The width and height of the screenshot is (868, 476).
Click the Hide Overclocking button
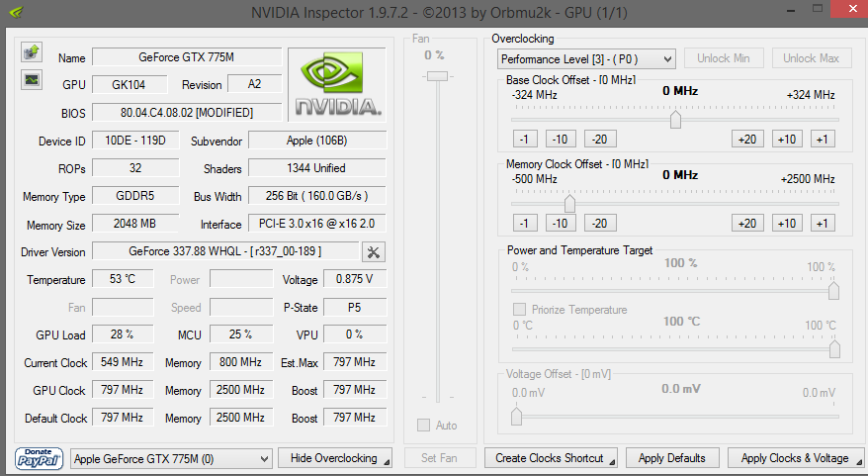pyautogui.click(x=335, y=458)
